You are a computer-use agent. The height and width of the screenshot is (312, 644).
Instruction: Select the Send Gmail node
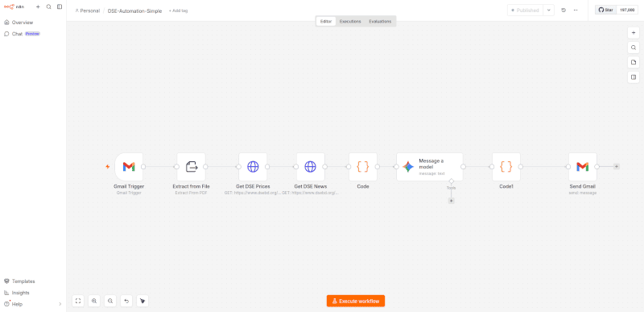[583, 167]
